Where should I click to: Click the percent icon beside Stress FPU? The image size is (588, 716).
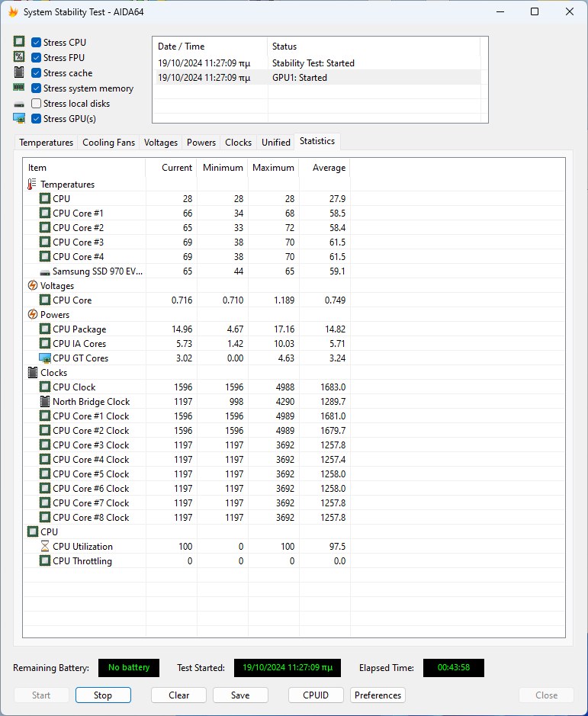19,56
